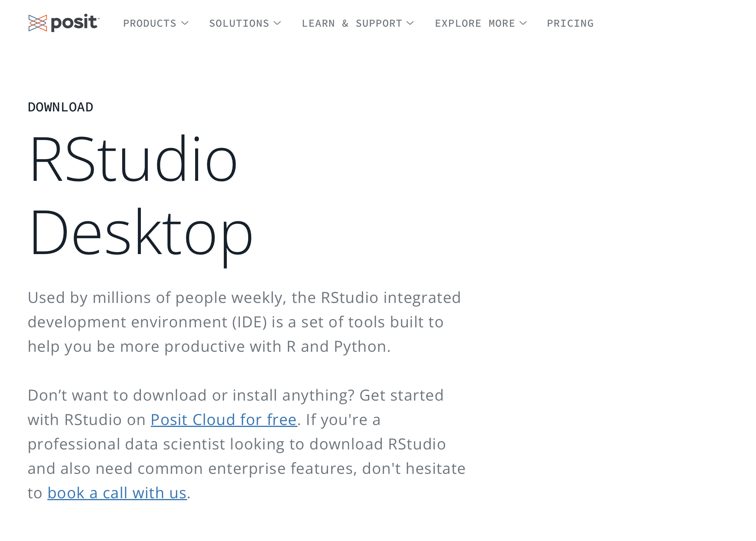Open the Learn & Support menu

click(x=352, y=24)
